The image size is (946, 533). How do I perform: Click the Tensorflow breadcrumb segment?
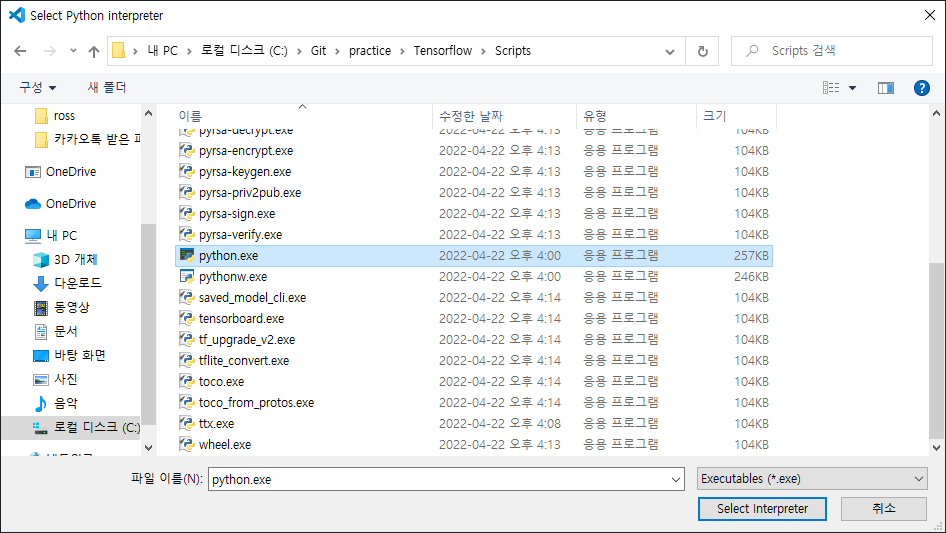(x=443, y=51)
